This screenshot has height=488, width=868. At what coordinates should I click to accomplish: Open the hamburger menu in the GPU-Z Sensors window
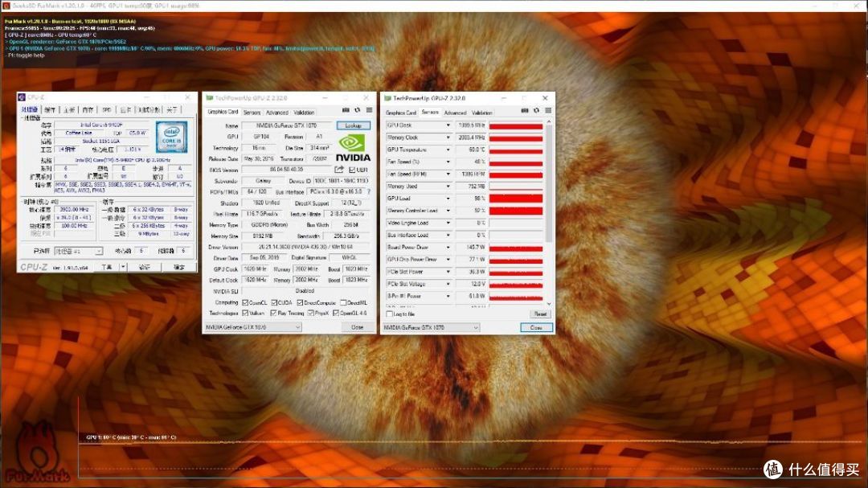pos(548,111)
